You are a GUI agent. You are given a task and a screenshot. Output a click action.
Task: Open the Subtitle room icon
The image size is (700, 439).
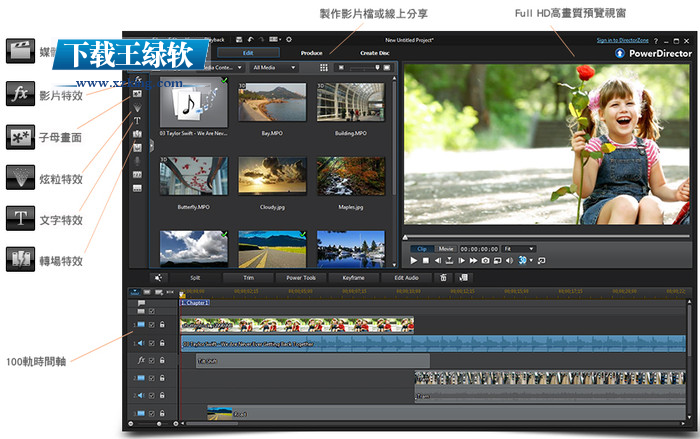pos(138,188)
